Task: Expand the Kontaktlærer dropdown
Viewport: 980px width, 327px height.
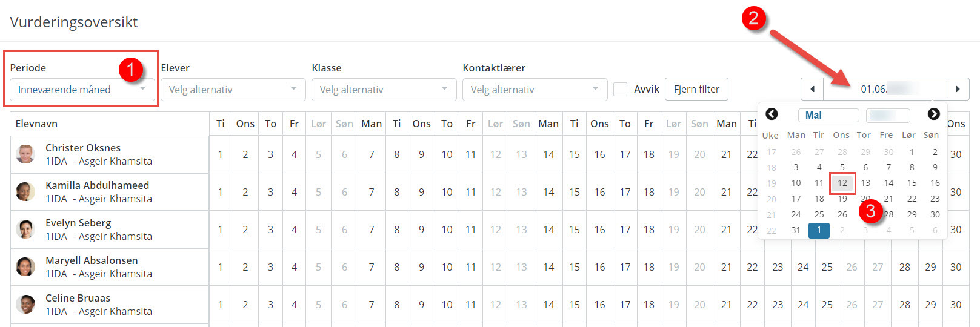Action: pos(535,90)
